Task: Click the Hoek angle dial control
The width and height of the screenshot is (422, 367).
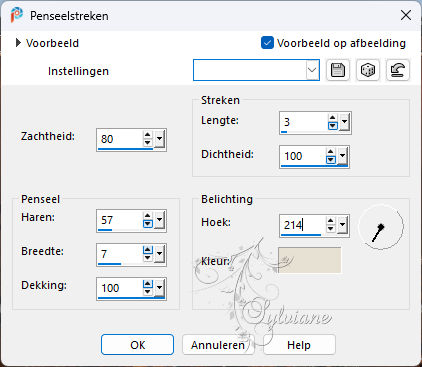Action: pyautogui.click(x=380, y=227)
